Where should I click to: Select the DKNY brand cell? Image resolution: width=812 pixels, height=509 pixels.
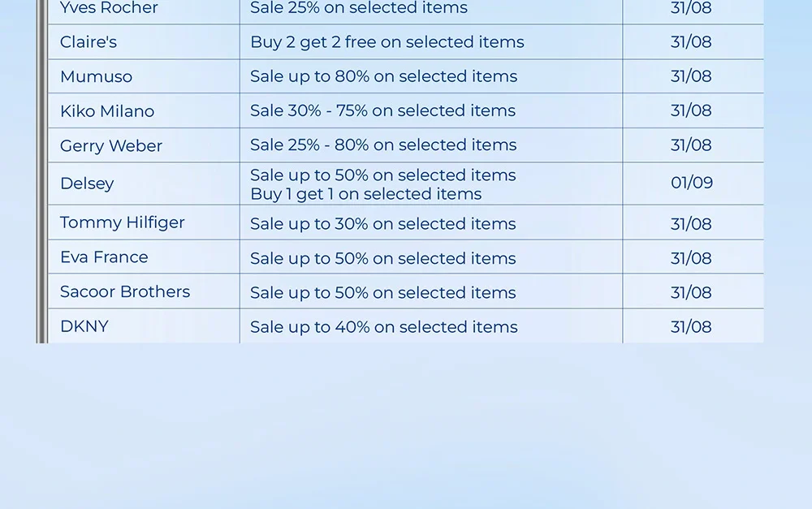pos(84,326)
